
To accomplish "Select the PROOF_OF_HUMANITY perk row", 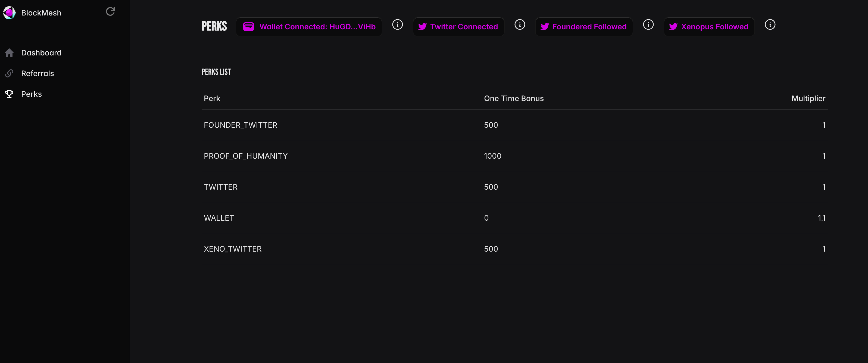I will (x=514, y=156).
